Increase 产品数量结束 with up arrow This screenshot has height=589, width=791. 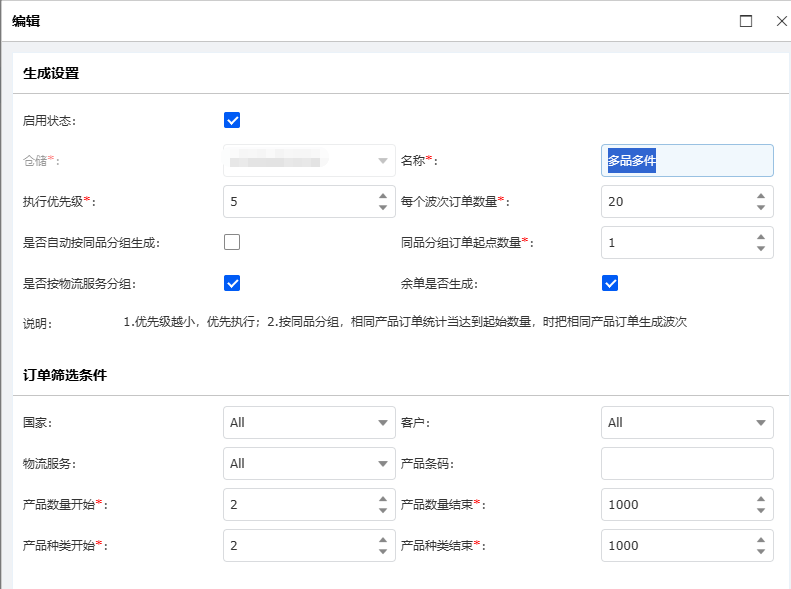[761, 498]
